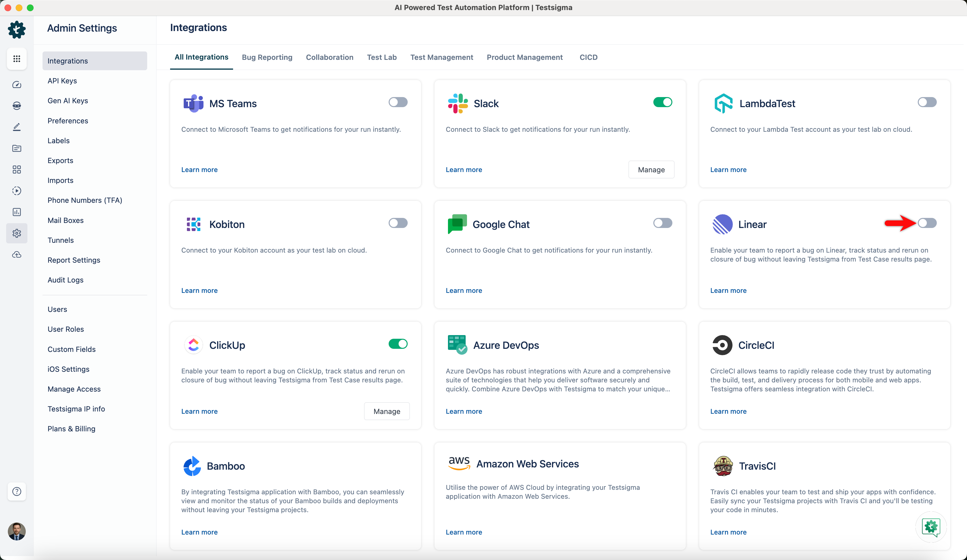
Task: Select the dashboard speedometer icon
Action: click(17, 85)
